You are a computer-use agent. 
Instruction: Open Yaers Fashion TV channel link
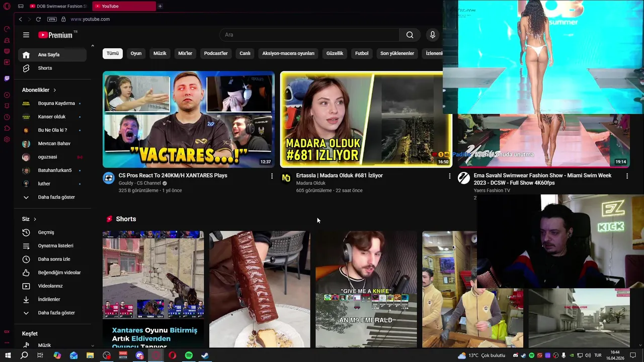(492, 191)
